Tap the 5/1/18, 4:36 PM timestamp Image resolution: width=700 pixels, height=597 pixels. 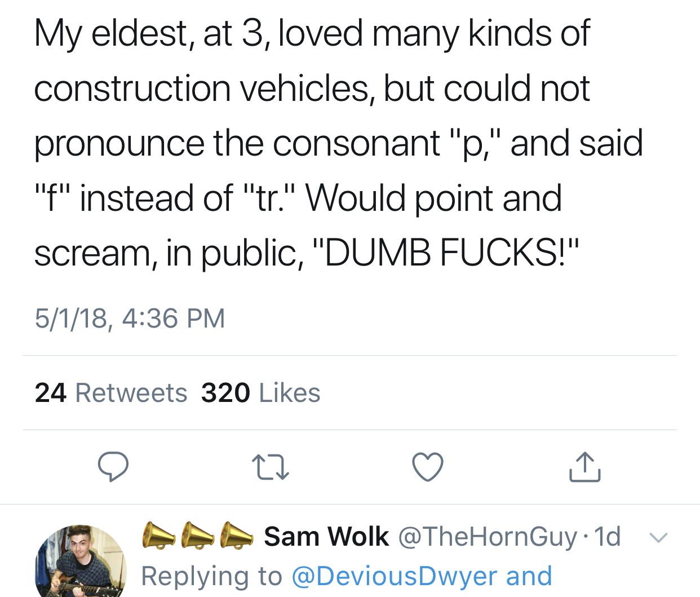click(130, 319)
